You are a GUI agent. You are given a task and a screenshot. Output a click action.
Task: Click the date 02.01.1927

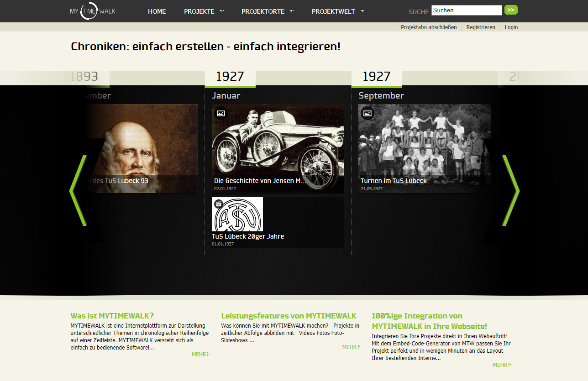225,188
